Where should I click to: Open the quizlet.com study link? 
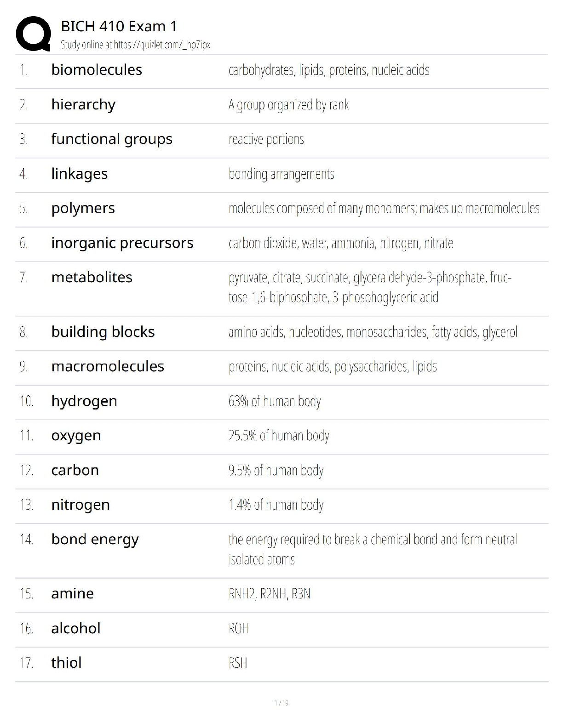135,45
